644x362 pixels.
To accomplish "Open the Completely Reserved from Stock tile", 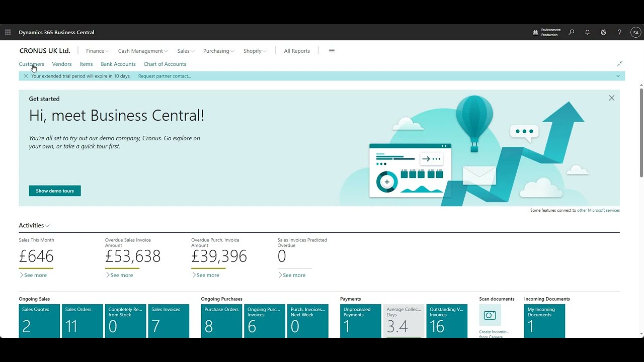I will [126, 321].
